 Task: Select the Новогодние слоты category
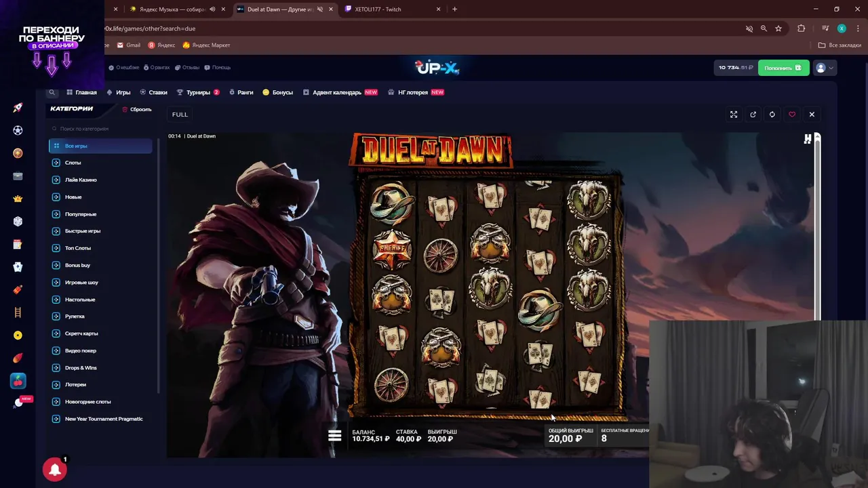pyautogui.click(x=100, y=402)
